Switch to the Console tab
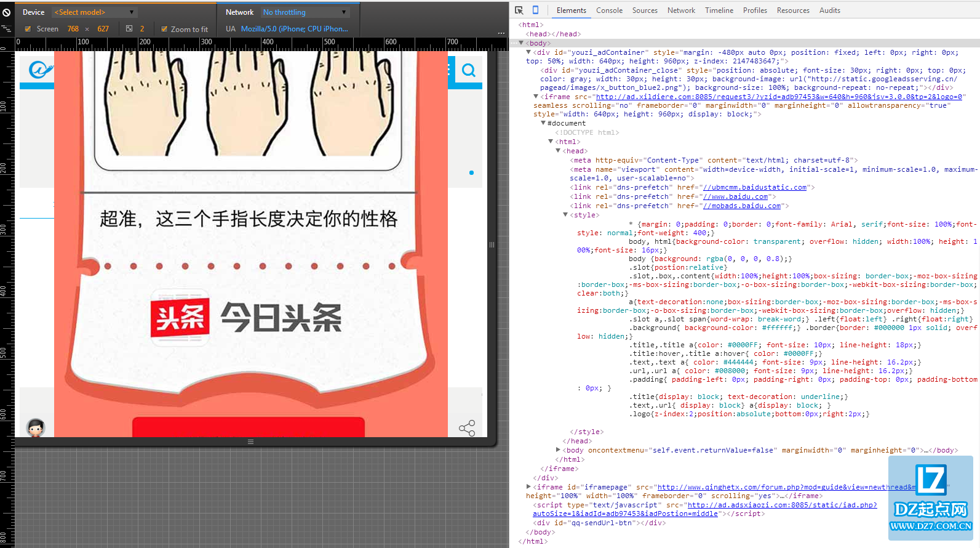Viewport: 980px width, 548px height. click(x=610, y=10)
